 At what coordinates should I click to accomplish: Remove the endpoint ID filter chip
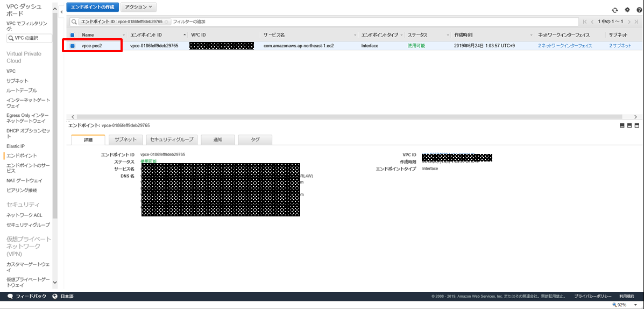(167, 22)
